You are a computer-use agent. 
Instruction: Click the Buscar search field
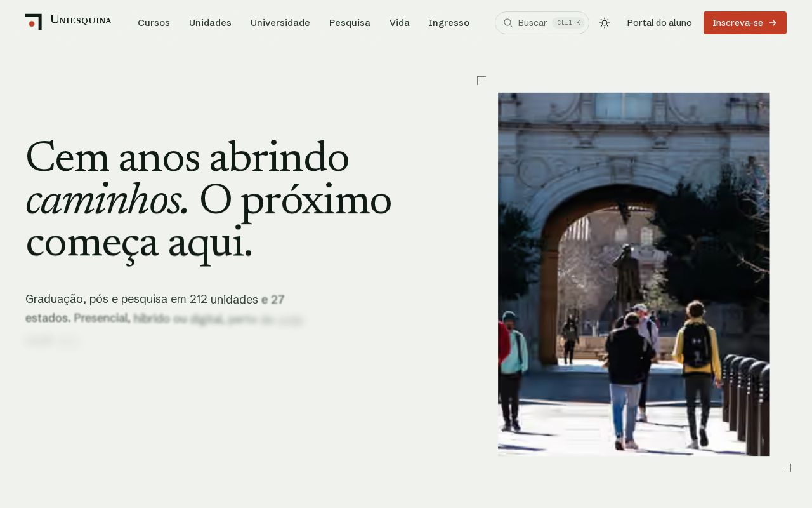[542, 23]
